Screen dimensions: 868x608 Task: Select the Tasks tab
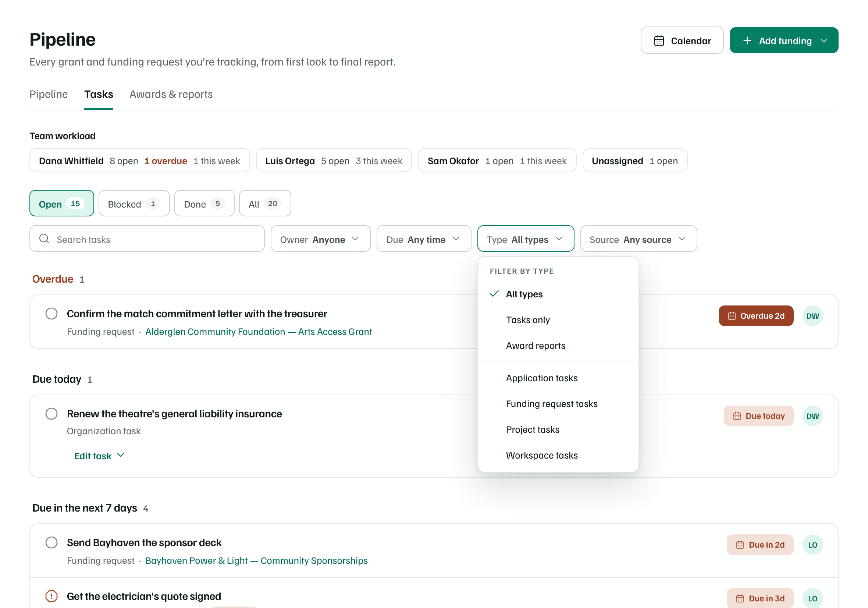(x=99, y=94)
